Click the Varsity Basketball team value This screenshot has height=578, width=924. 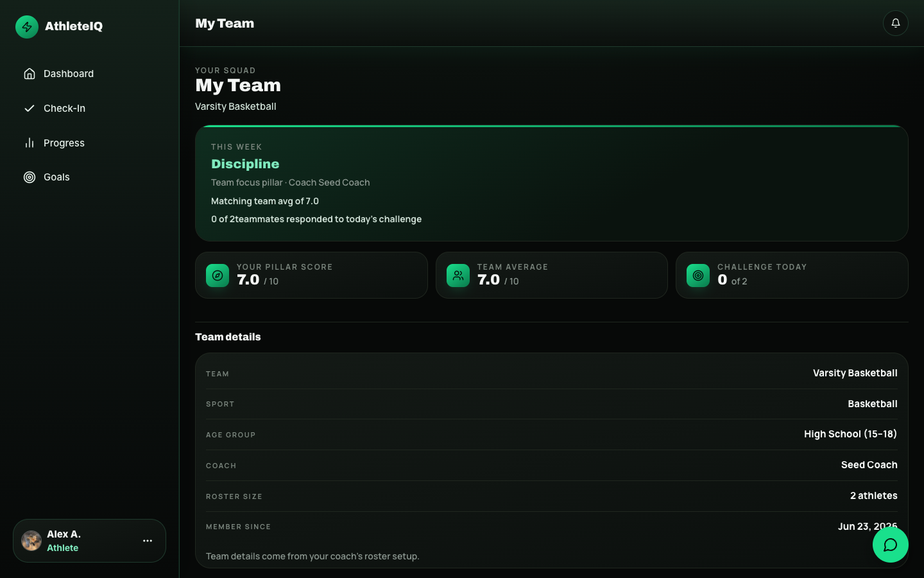855,373
